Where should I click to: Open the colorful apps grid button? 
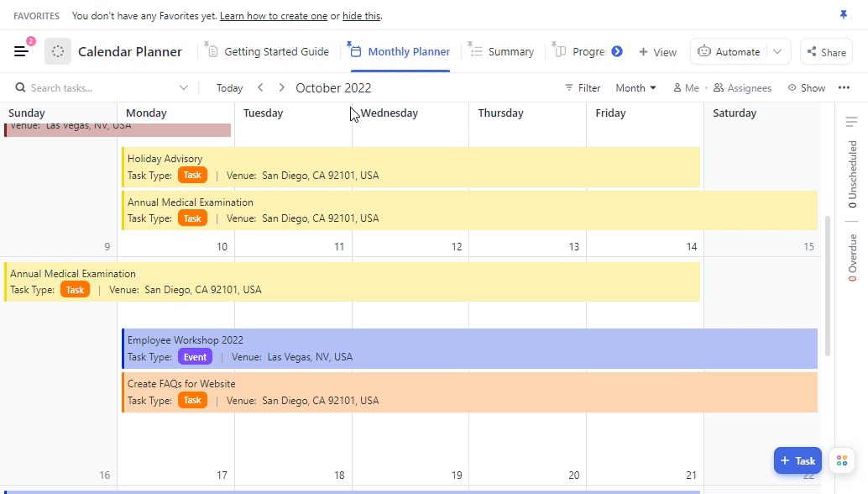coord(840,460)
